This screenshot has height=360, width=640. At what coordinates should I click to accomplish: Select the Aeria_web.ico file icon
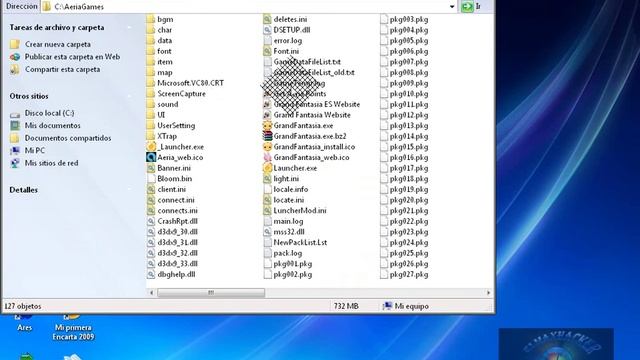151,157
